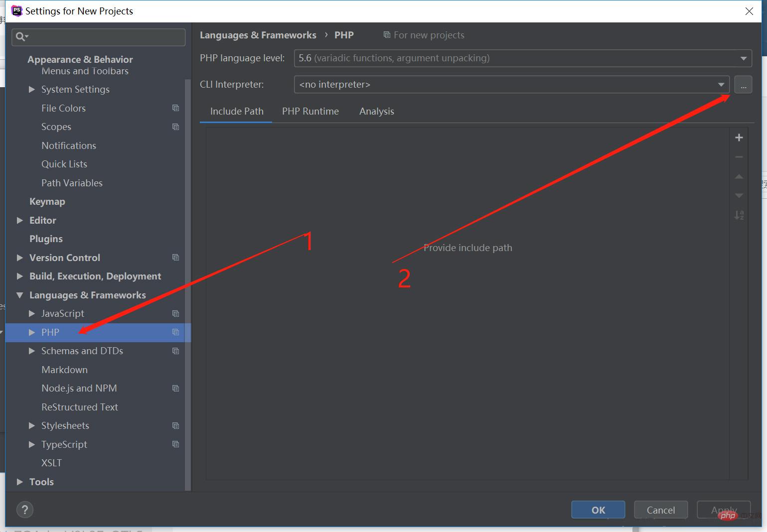Add an include path with plus icon
Image resolution: width=767 pixels, height=532 pixels.
[739, 137]
